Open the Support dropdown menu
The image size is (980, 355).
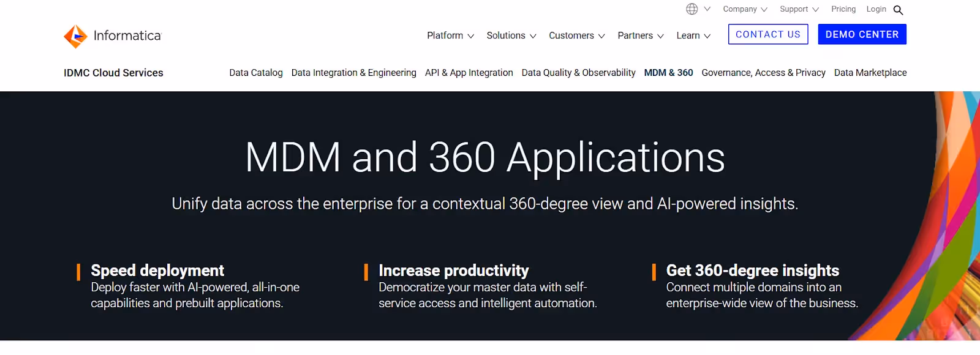click(x=799, y=9)
